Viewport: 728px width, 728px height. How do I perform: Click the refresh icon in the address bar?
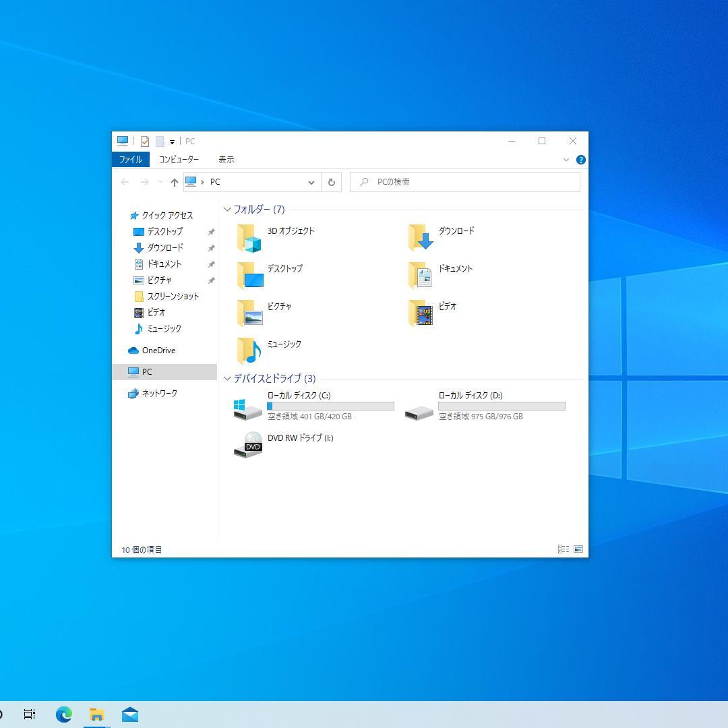pos(332,182)
